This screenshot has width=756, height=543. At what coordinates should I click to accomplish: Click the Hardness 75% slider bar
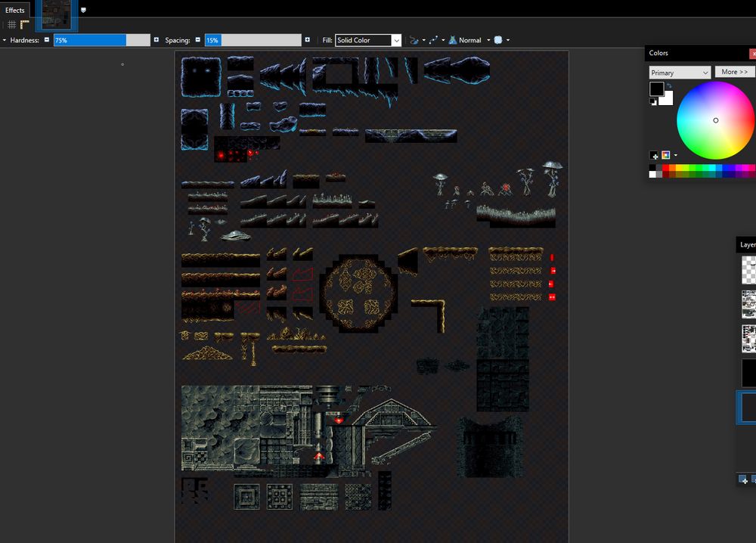coord(102,40)
